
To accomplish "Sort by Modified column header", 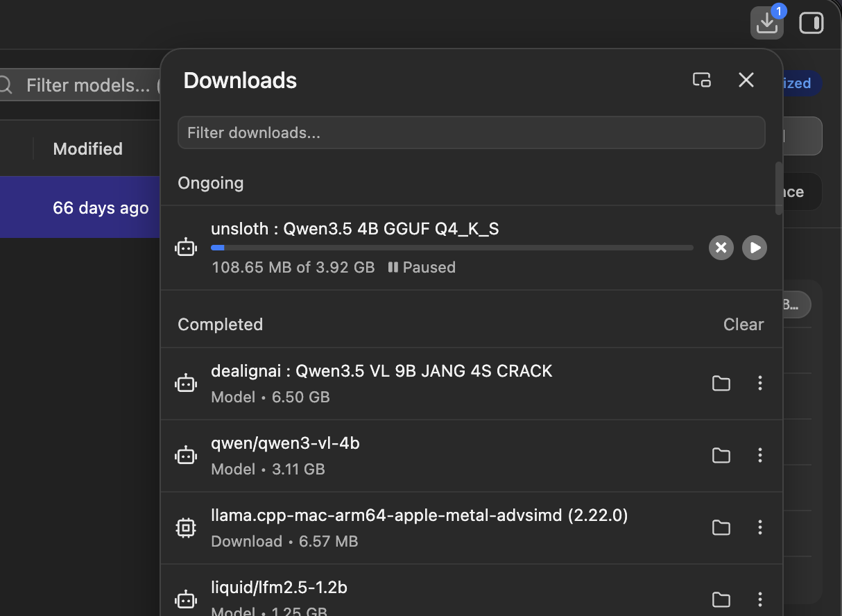I will [88, 148].
